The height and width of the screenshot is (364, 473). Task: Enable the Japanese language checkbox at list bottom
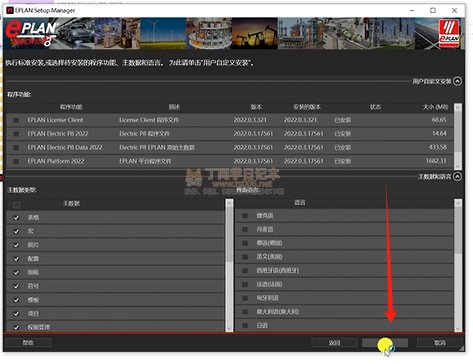click(245, 325)
